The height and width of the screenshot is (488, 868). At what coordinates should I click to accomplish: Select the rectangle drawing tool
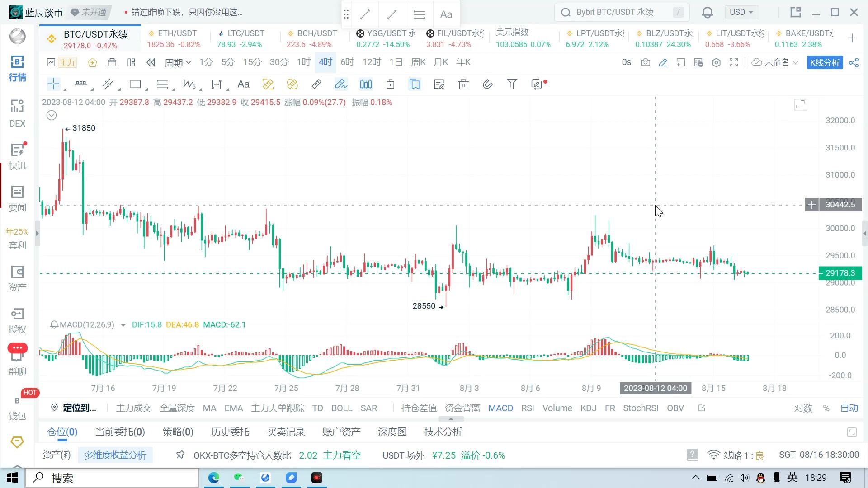click(x=135, y=84)
